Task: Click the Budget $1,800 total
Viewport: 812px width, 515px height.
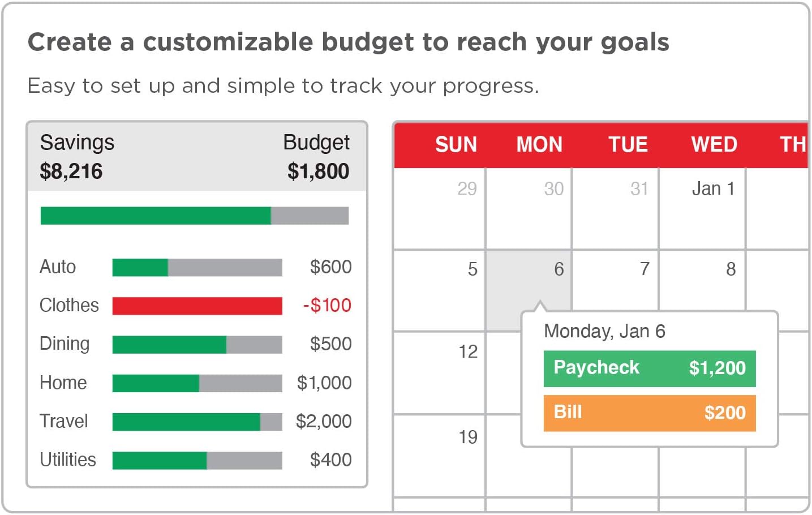Action: coord(318,171)
